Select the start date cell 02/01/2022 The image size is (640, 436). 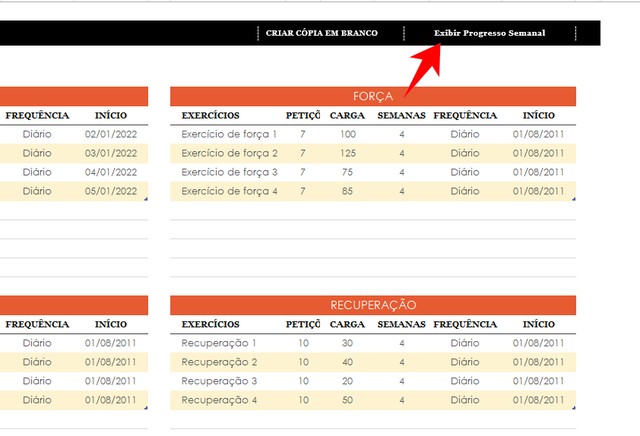point(111,134)
